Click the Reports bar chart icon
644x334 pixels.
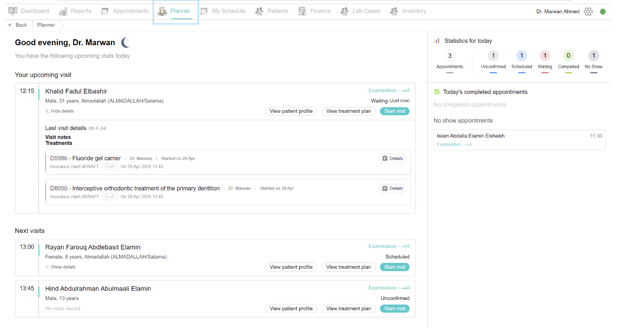coord(63,11)
